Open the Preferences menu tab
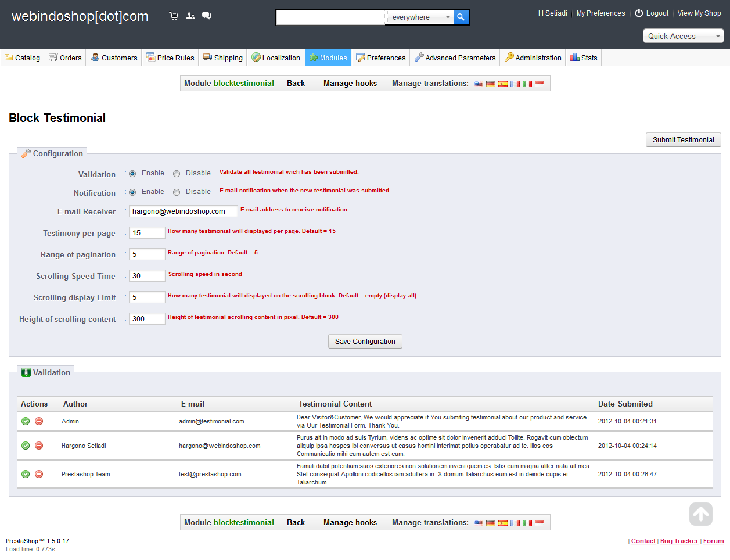 pyautogui.click(x=381, y=58)
